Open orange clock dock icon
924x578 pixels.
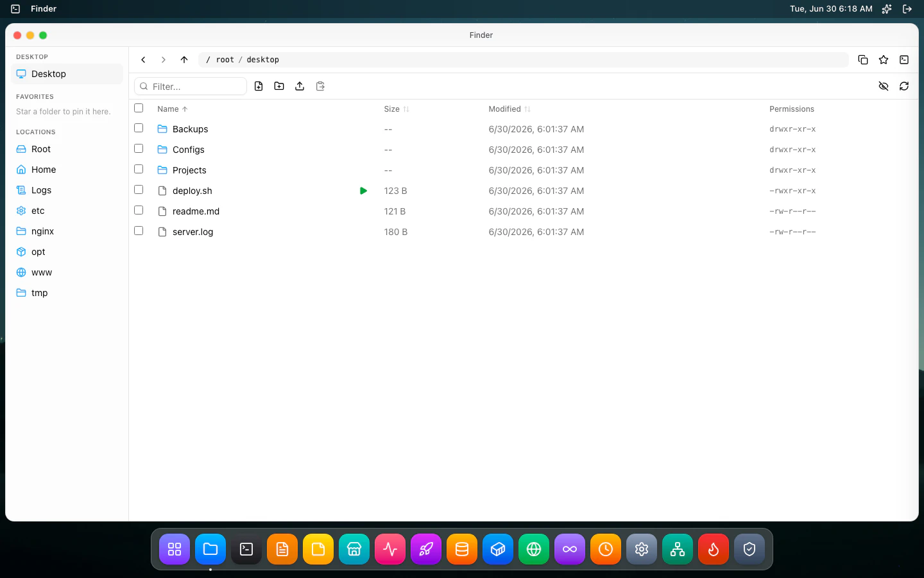tap(606, 549)
